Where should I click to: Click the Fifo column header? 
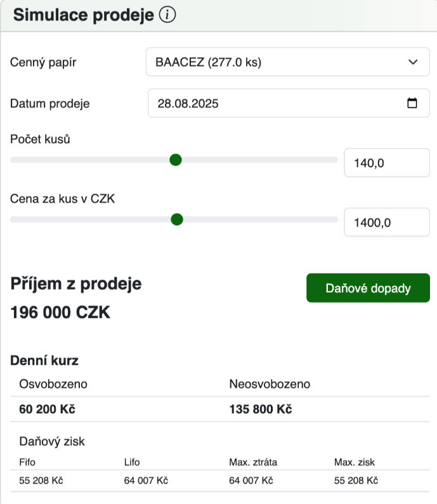27,462
